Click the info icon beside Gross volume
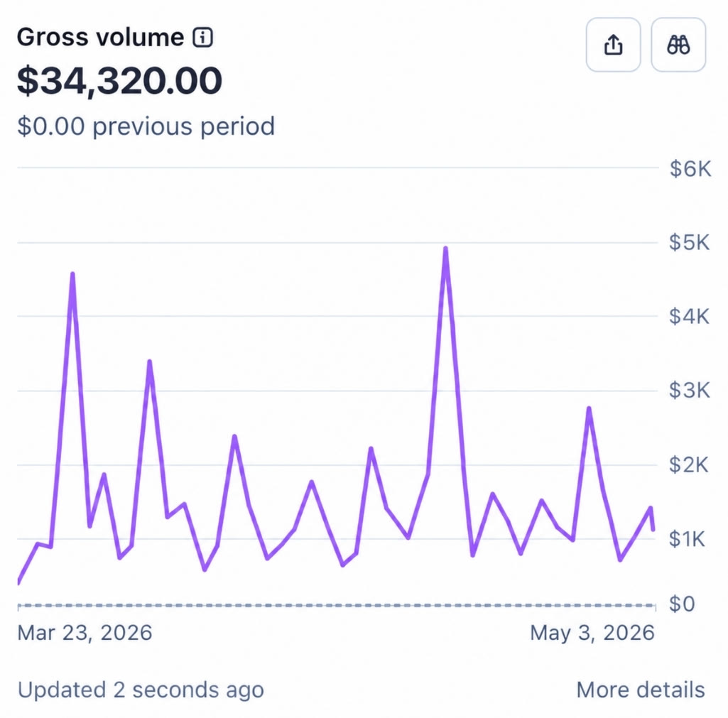The image size is (728, 718). pos(203,38)
